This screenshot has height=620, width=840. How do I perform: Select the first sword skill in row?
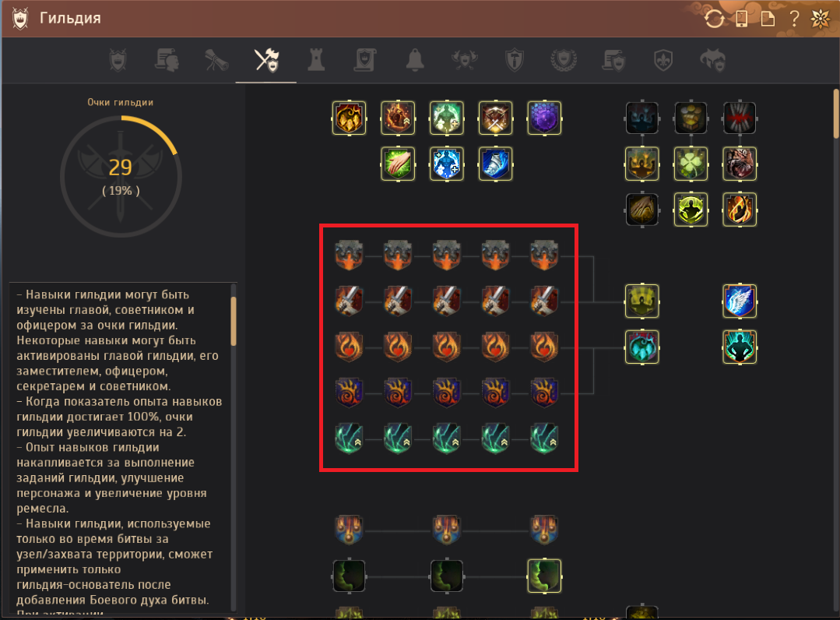click(x=349, y=300)
